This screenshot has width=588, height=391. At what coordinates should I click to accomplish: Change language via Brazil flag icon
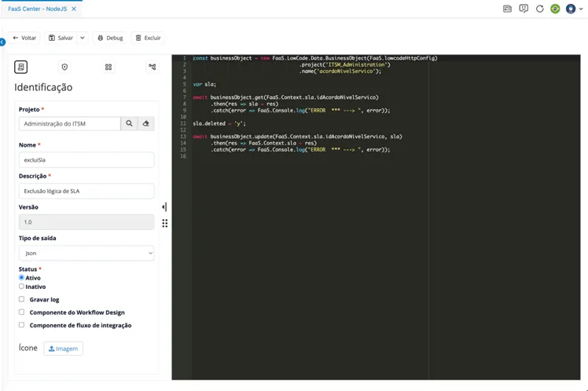tap(555, 9)
